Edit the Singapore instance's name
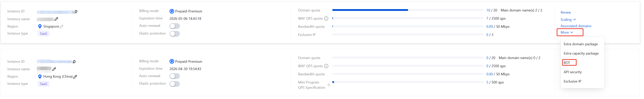The height and width of the screenshot is (99, 644). [56, 19]
